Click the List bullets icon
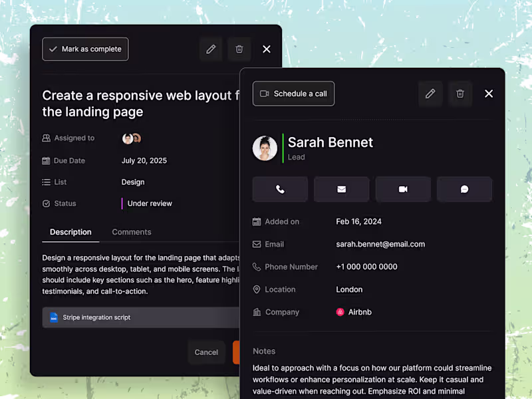The image size is (532, 399). (46, 182)
